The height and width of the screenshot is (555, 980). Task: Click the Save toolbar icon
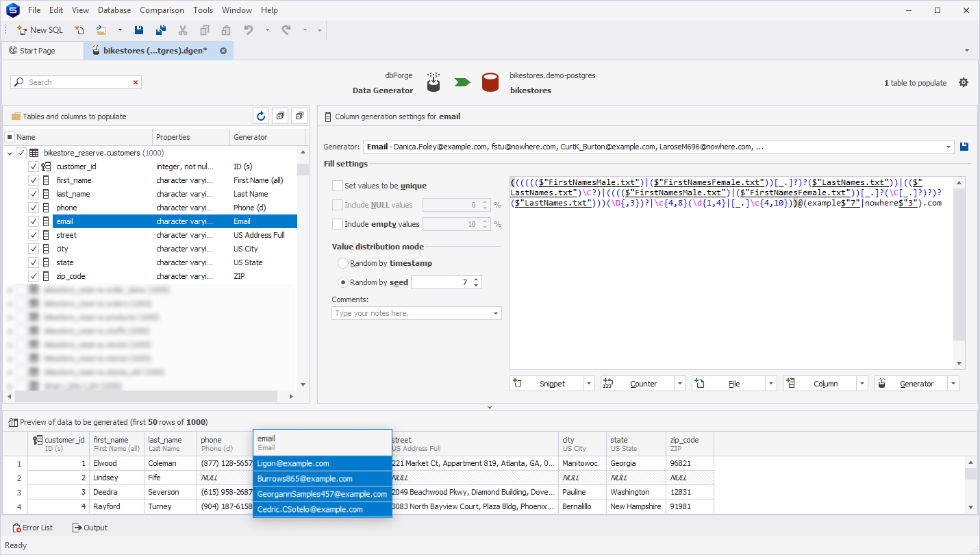point(139,30)
